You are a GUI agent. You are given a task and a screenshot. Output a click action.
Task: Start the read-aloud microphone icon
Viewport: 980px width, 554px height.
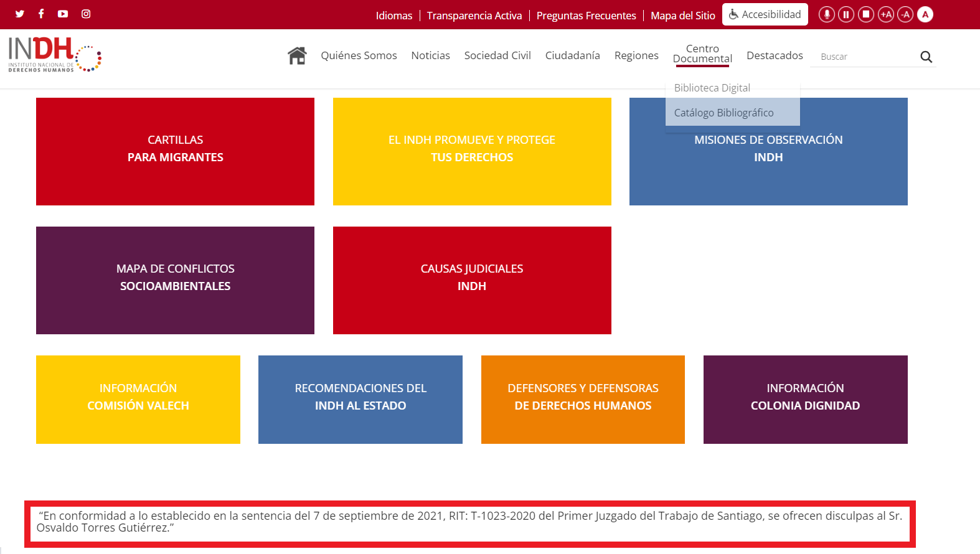click(x=826, y=14)
